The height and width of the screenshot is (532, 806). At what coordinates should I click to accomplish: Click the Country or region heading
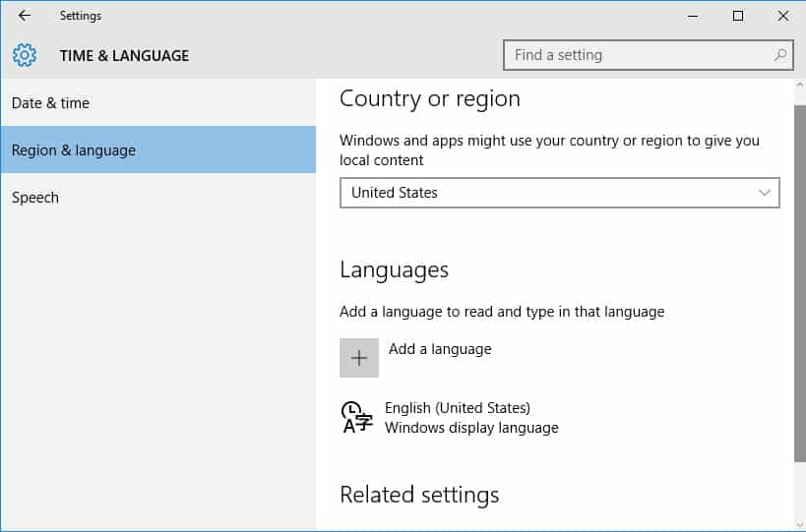[430, 98]
